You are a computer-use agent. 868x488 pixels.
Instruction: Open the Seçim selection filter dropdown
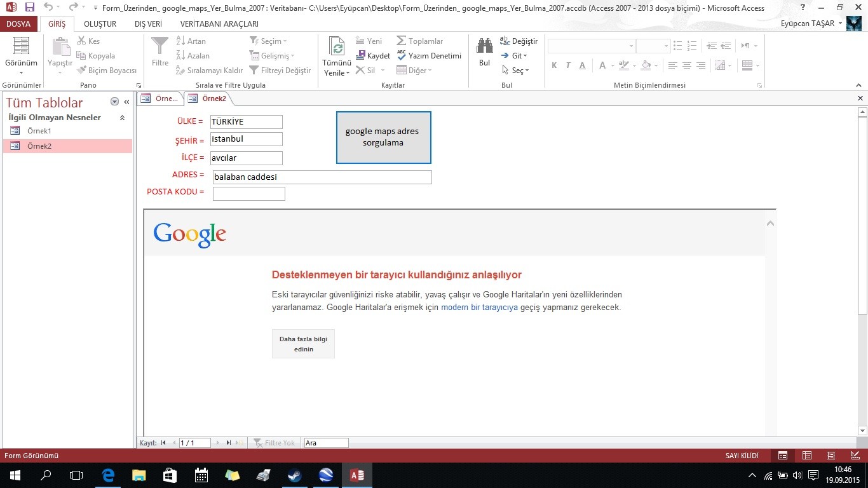click(x=268, y=41)
